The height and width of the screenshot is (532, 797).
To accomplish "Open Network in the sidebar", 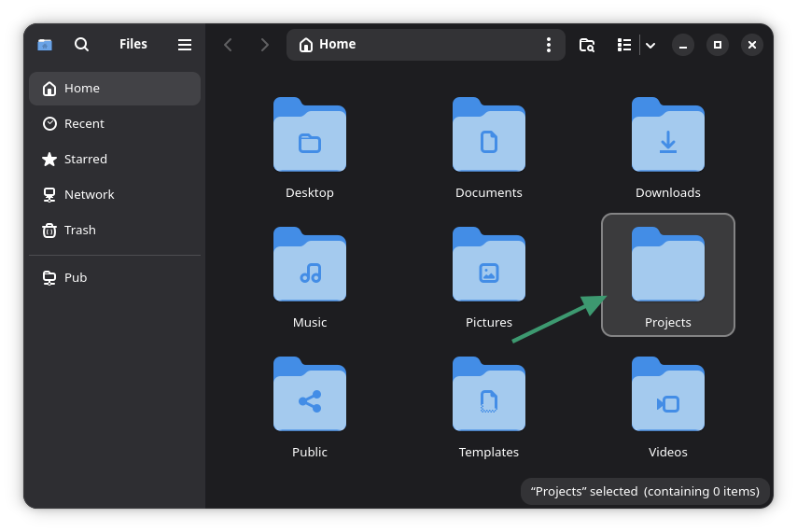I will 115,195.
